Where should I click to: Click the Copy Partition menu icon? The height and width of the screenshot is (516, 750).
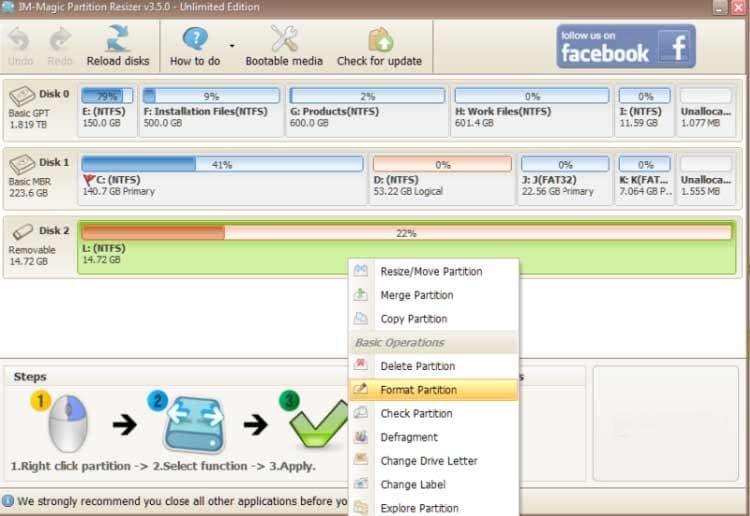361,318
